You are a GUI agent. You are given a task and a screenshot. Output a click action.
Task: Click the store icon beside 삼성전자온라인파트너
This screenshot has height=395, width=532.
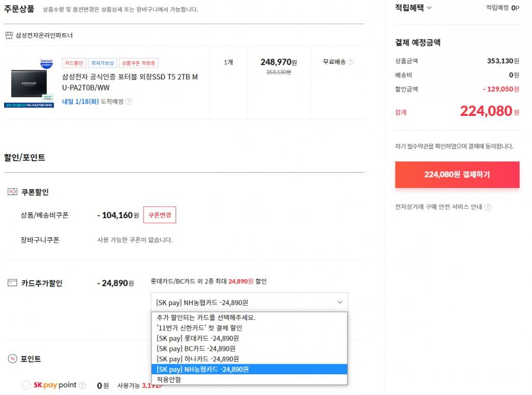[9, 35]
